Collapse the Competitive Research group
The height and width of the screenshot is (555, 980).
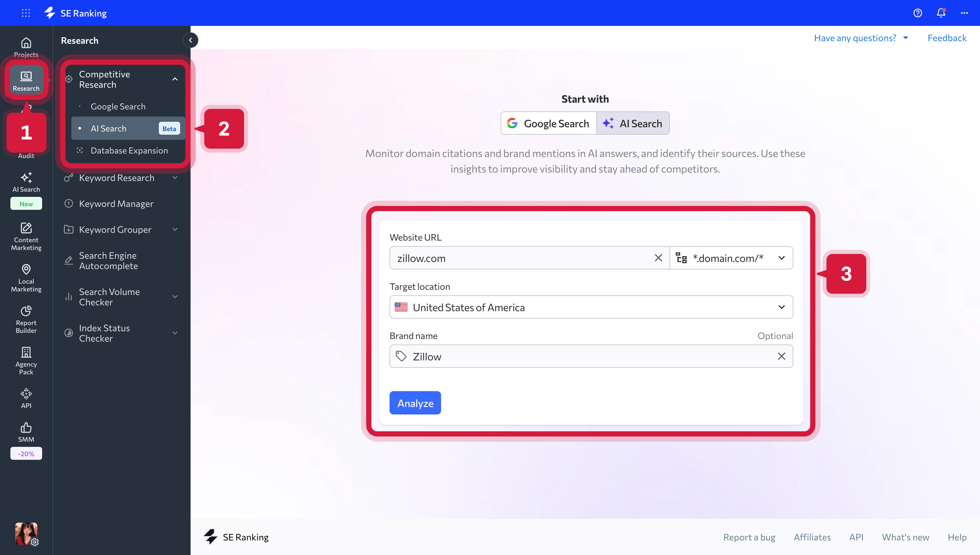[175, 79]
